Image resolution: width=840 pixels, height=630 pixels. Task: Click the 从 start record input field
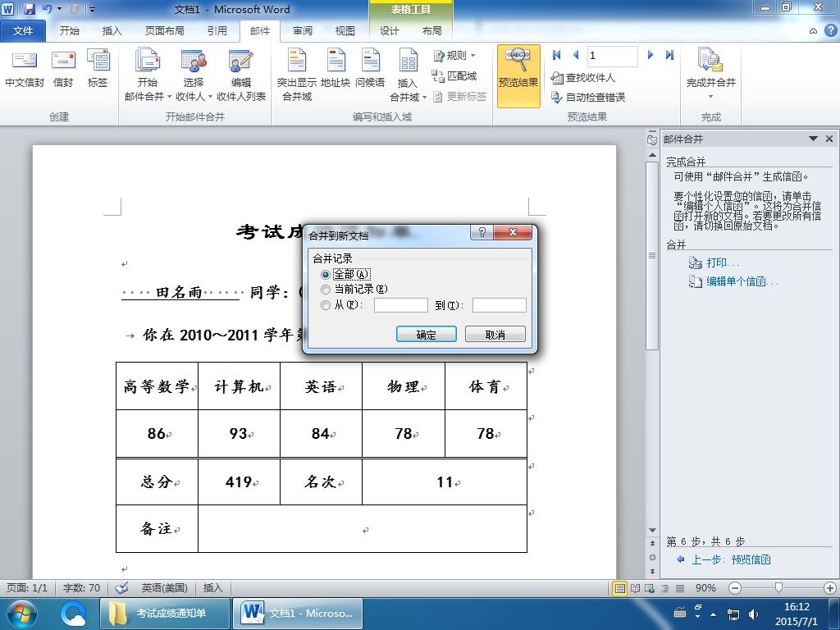(x=400, y=305)
